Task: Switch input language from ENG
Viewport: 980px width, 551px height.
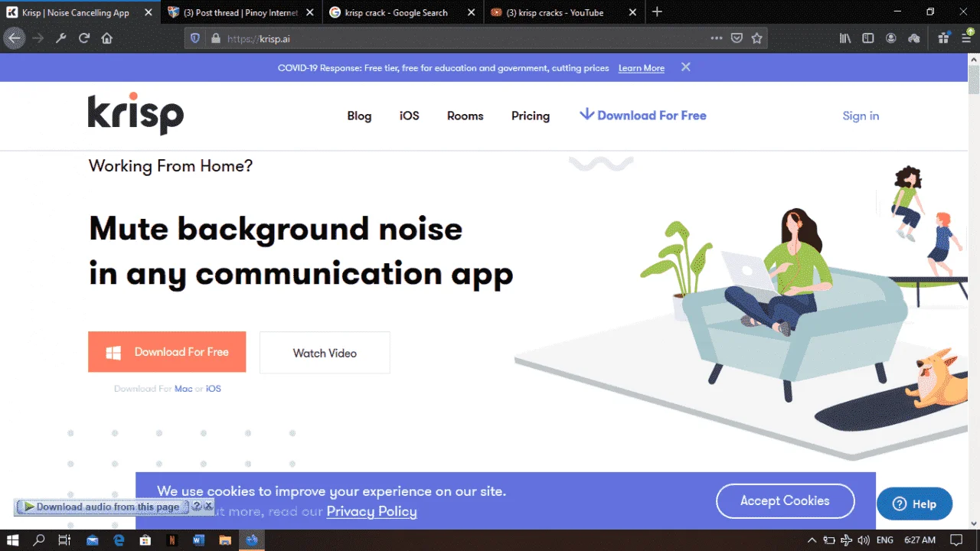Action: (x=885, y=540)
